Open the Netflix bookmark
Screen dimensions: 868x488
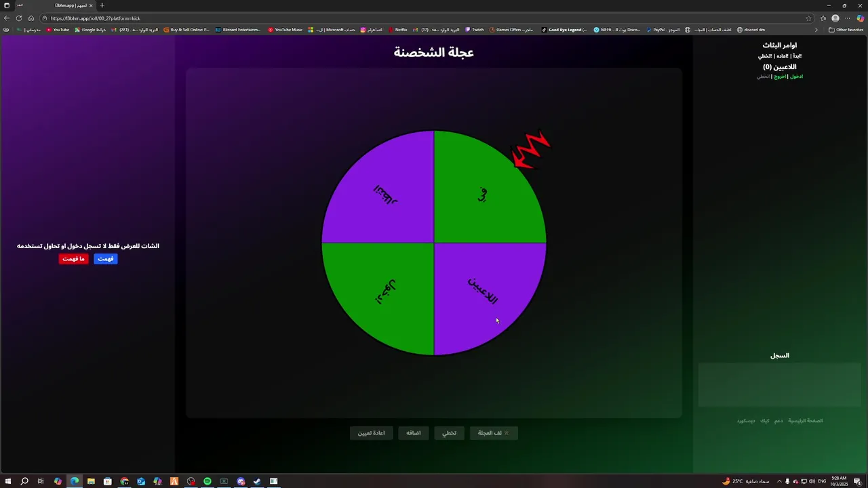point(397,30)
